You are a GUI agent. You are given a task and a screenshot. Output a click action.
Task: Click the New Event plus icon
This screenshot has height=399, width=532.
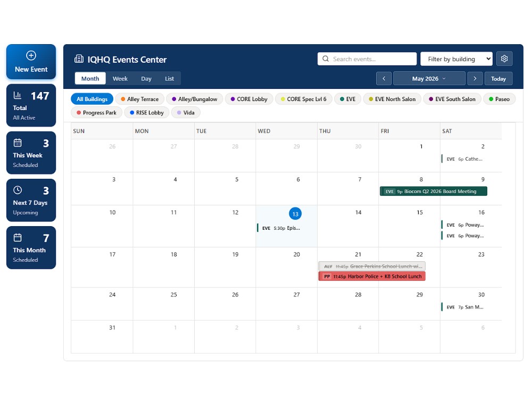click(31, 55)
